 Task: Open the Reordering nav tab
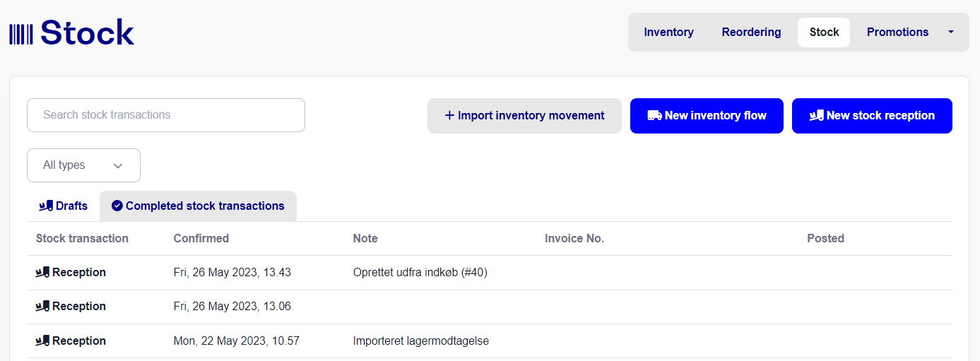751,32
